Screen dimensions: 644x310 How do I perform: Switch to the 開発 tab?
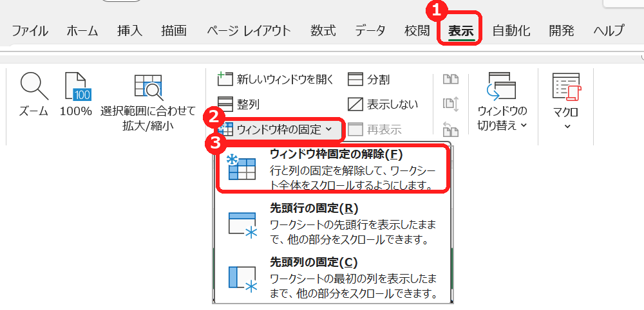(562, 31)
